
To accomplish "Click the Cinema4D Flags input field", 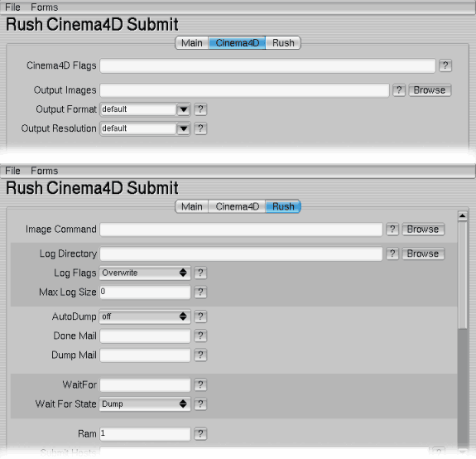I will point(267,66).
